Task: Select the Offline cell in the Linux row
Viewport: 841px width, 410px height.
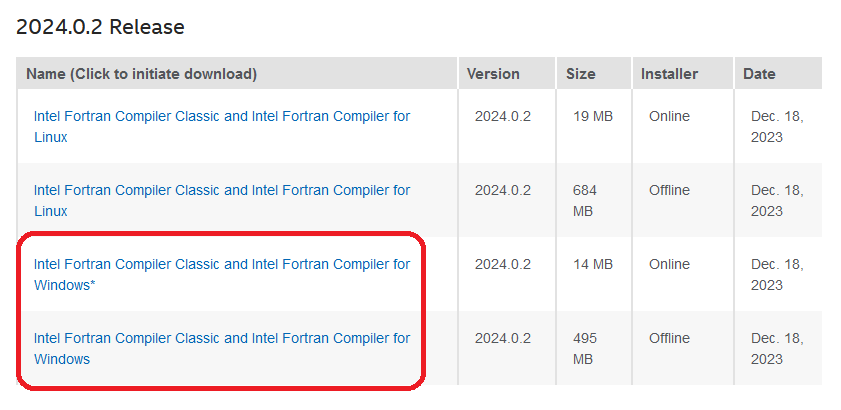Action: pos(669,190)
